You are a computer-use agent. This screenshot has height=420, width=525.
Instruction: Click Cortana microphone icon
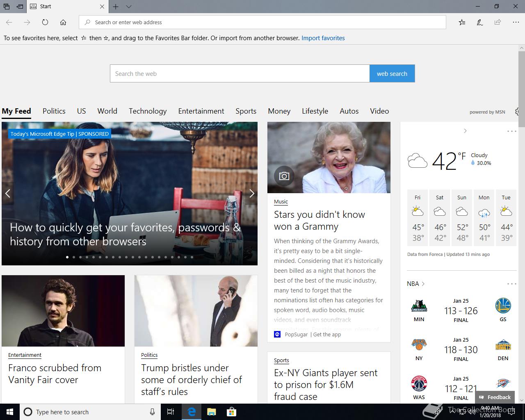click(x=152, y=412)
